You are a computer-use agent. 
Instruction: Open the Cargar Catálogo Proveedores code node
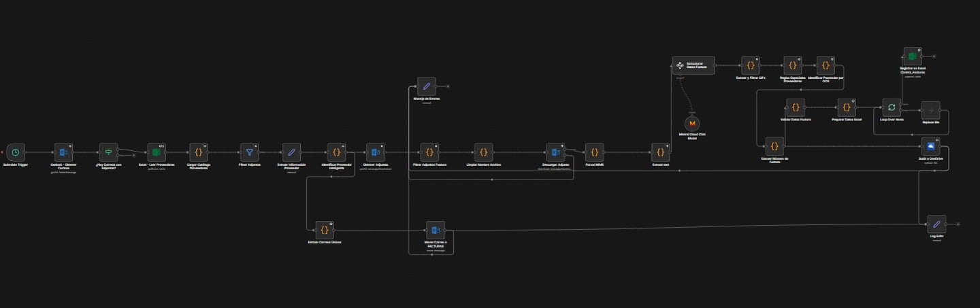[x=197, y=152]
